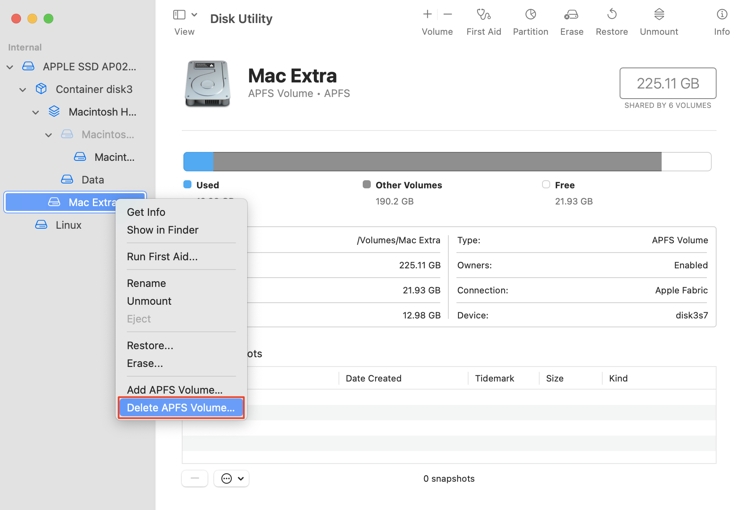Click the Free legend swatch
Screen dimensions: 740x510
(x=546, y=184)
